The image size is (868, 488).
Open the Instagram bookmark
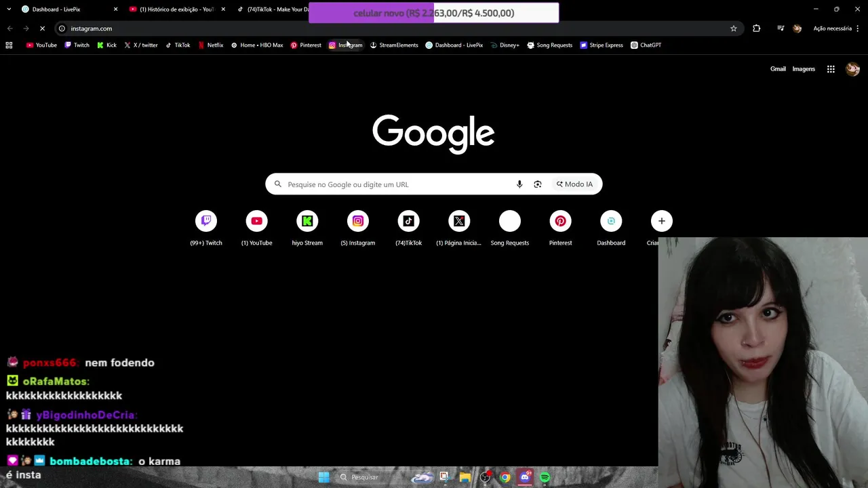tap(345, 45)
